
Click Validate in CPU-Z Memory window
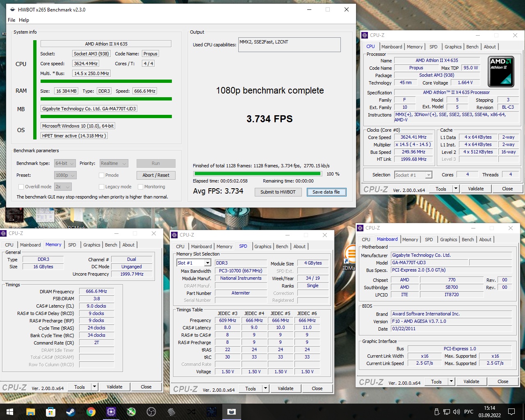(114, 387)
